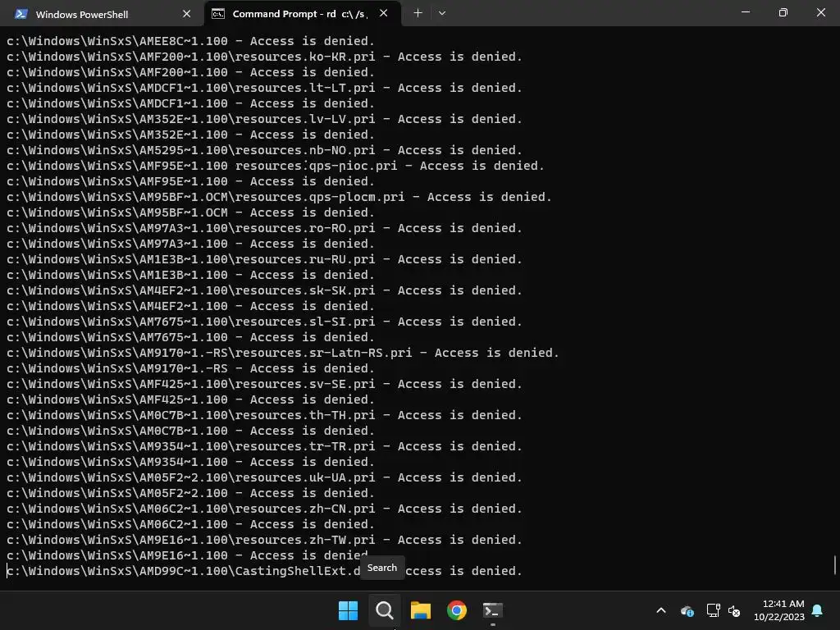Click the resources.sv-SE.pri output line
Screen dimensions: 840x630
point(264,384)
